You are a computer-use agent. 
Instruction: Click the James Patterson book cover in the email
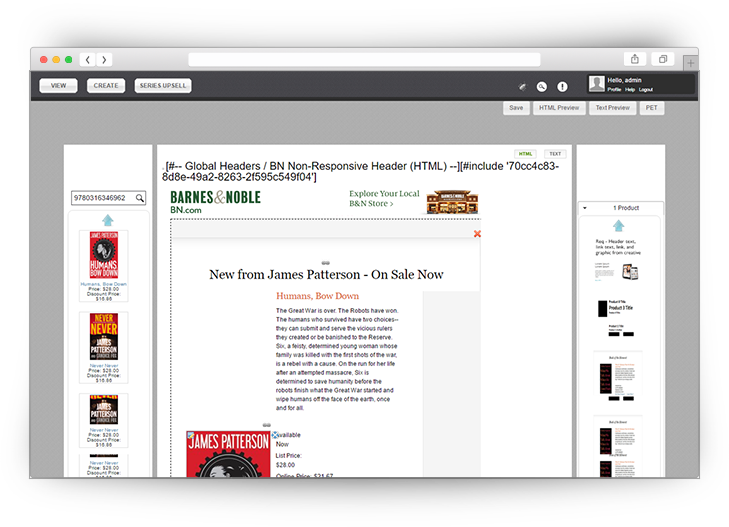[x=228, y=454]
